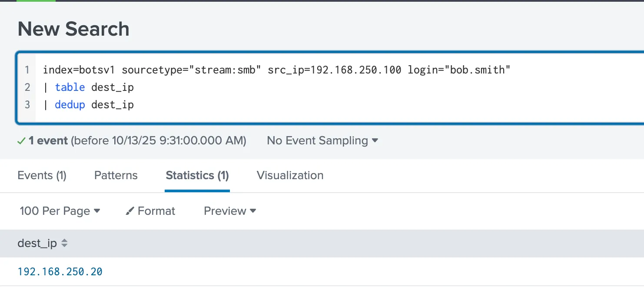The image size is (644, 287).
Task: Click the caret arrow next to Preview
Action: click(253, 211)
